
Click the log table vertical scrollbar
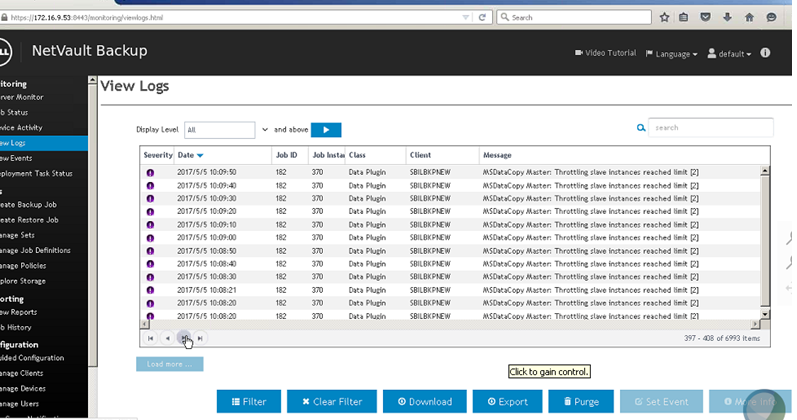coord(765,243)
